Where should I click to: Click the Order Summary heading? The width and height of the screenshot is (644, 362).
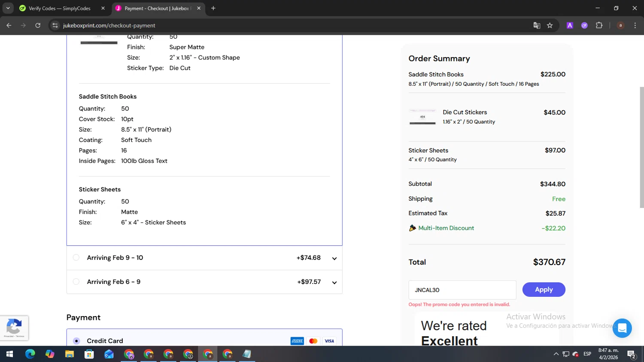[439, 59]
